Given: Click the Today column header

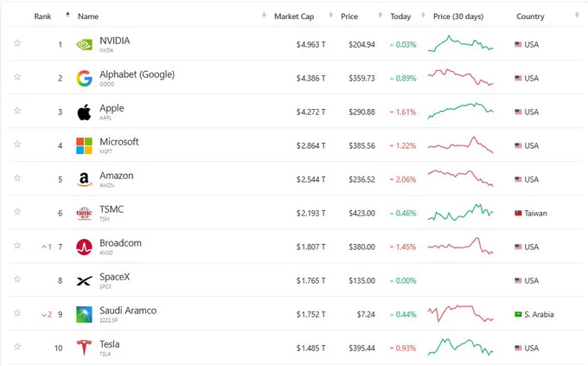Looking at the screenshot, I should (400, 16).
